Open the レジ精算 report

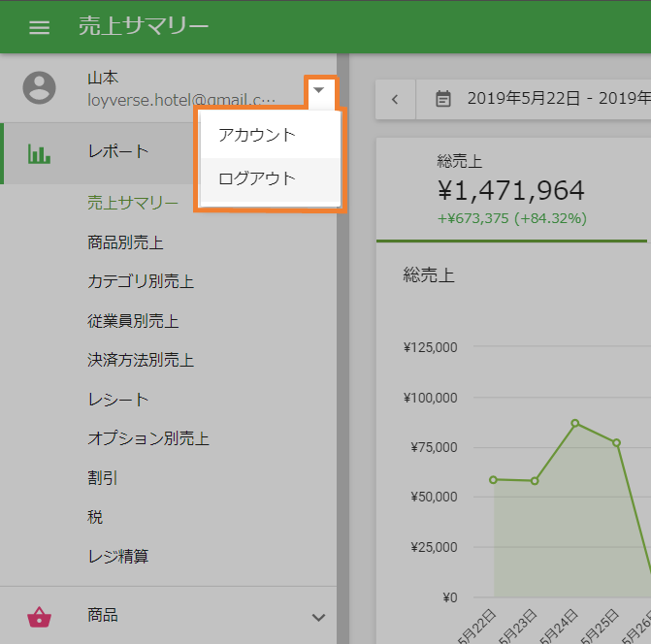click(118, 557)
